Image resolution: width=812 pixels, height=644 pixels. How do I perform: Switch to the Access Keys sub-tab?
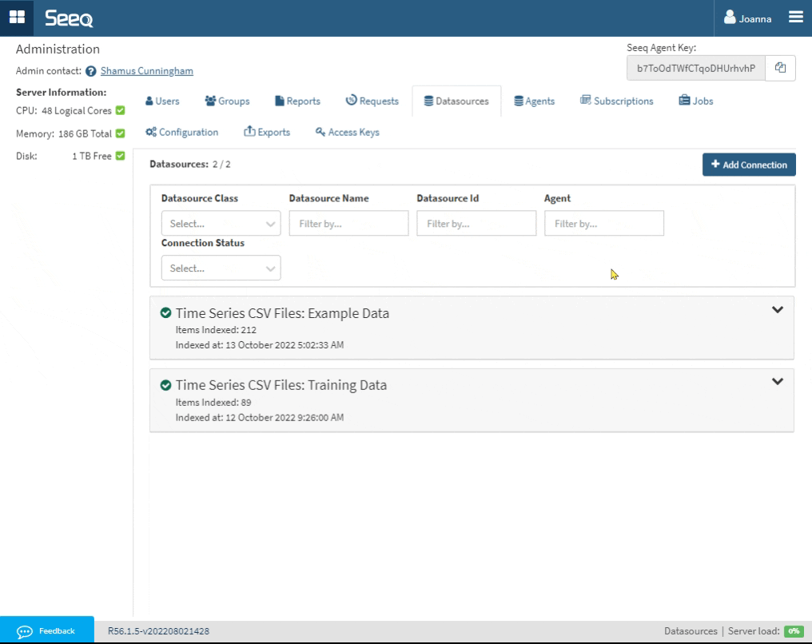coord(347,132)
